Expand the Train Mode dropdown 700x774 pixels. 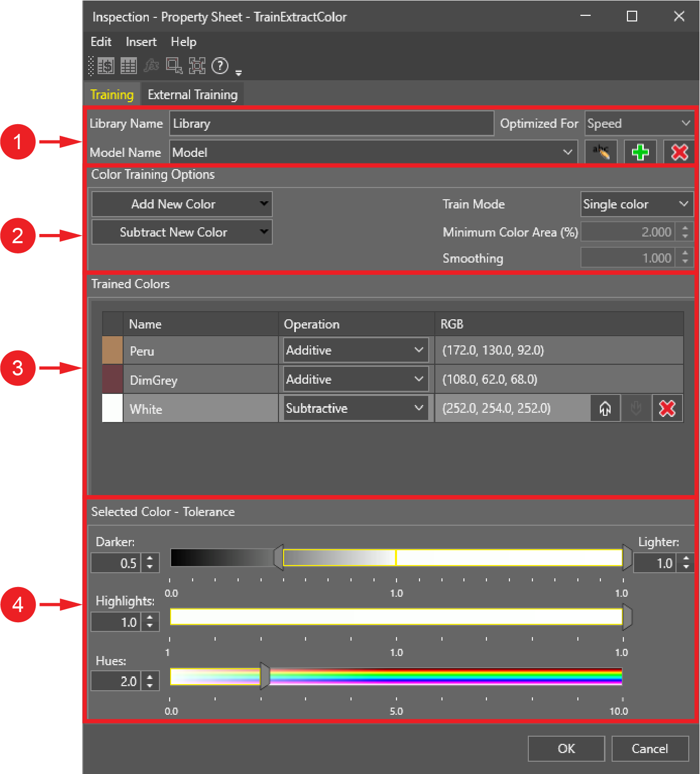[x=637, y=204]
